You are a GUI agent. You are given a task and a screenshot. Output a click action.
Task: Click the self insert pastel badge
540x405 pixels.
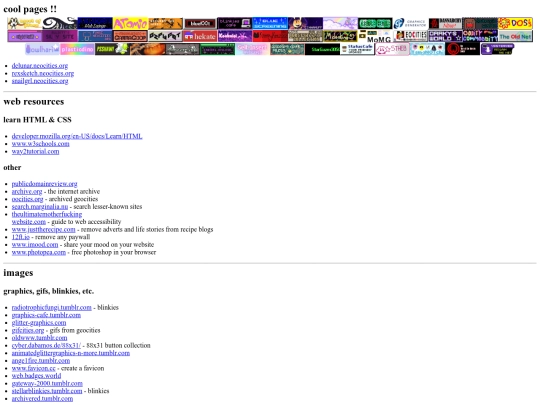point(252,49)
